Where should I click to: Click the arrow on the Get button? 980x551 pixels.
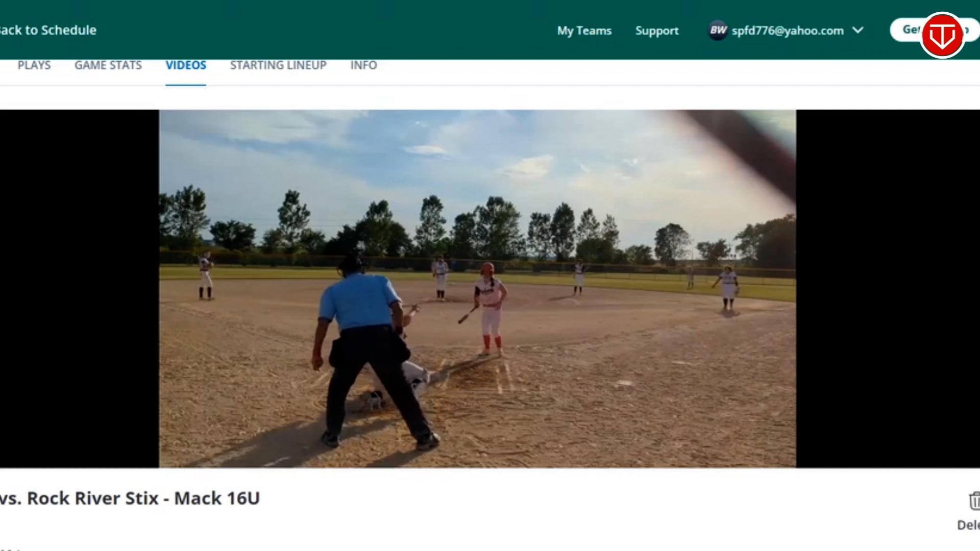point(967,30)
